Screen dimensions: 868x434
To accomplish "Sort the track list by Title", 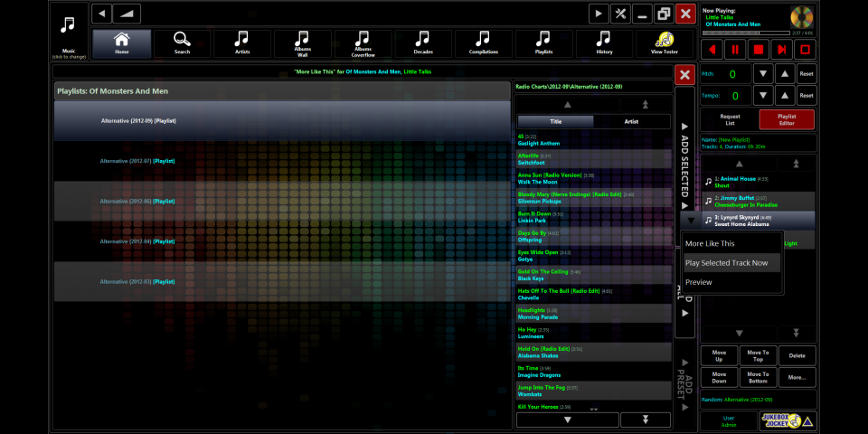I will [555, 121].
